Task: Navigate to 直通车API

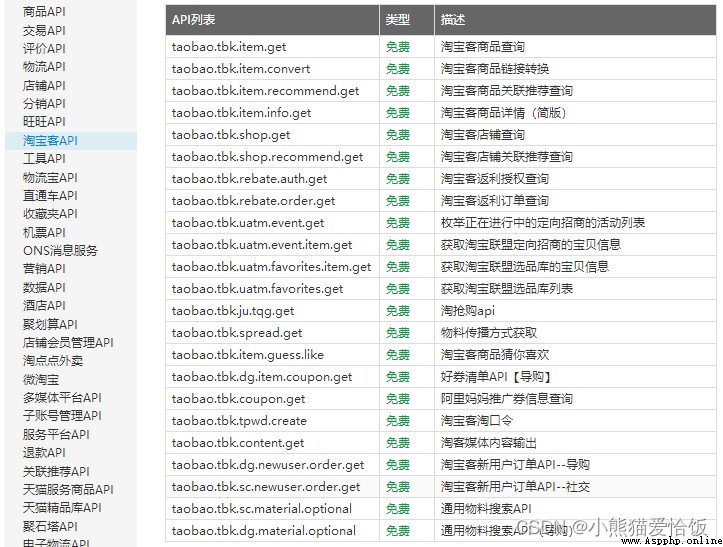Action: [x=50, y=196]
